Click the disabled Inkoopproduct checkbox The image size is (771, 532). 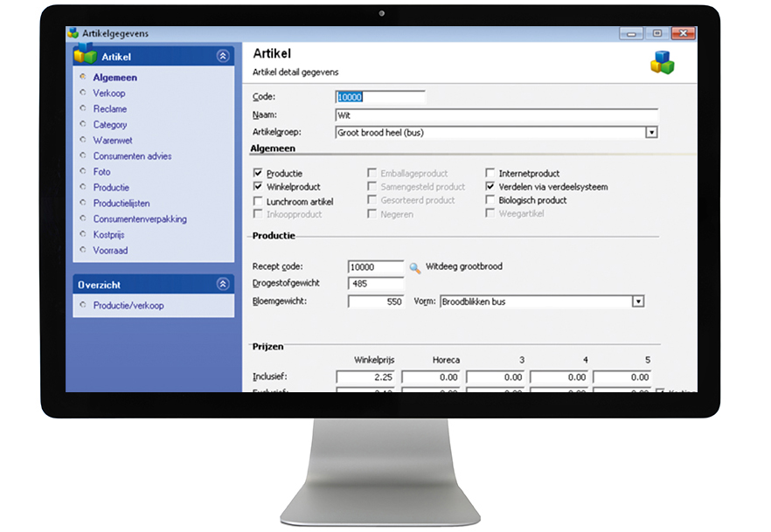[x=258, y=214]
